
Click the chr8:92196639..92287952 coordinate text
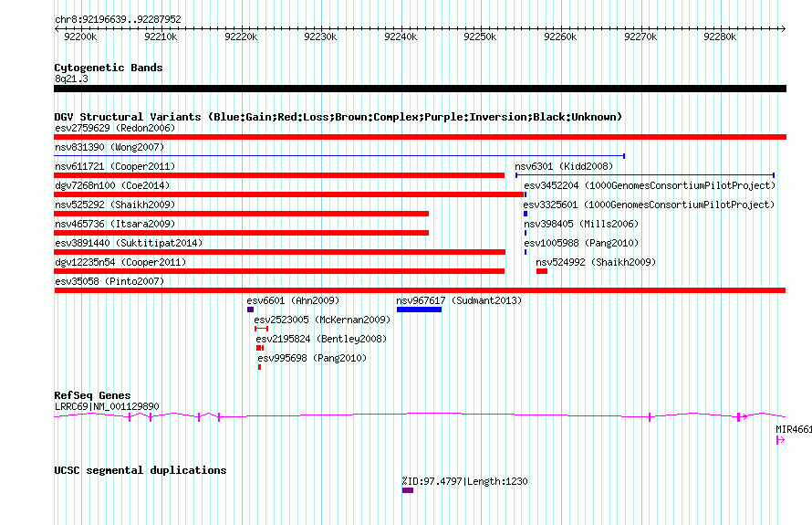click(x=118, y=19)
